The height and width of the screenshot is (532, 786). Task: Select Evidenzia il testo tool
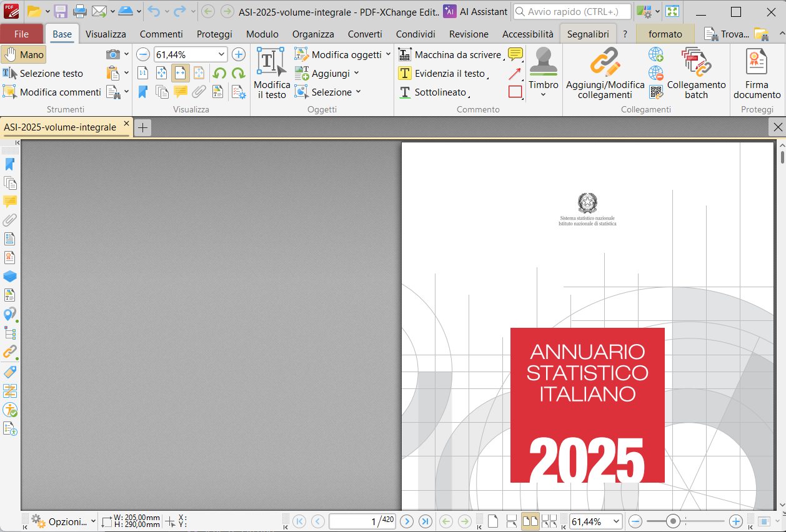442,73
